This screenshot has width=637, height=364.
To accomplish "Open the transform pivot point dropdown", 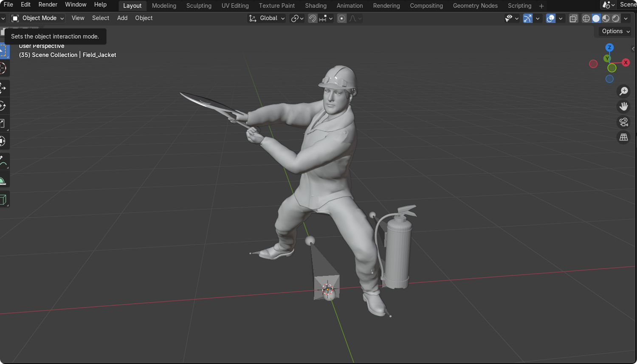I will pos(297,18).
